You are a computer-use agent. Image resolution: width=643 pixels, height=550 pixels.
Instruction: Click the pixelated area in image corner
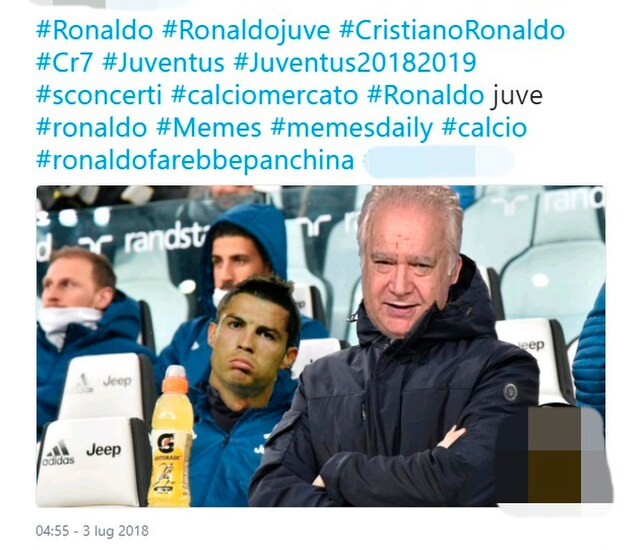pyautogui.click(x=566, y=454)
